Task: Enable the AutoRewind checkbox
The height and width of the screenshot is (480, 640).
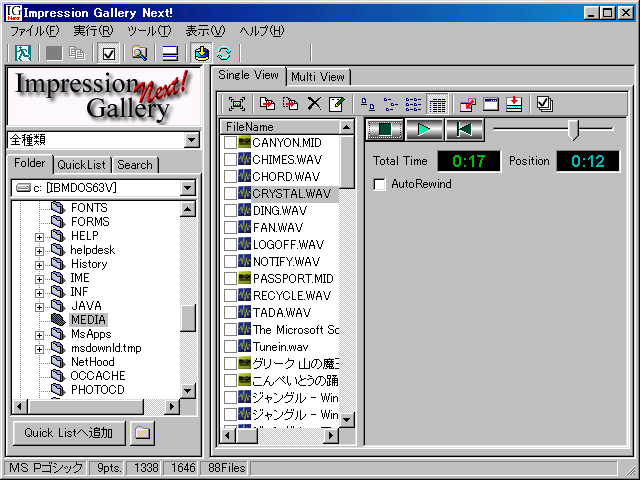Action: click(379, 184)
